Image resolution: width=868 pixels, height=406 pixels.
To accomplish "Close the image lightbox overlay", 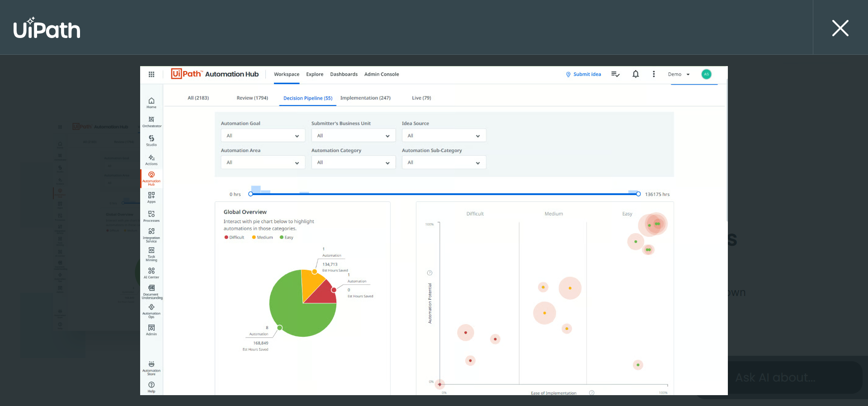I will pyautogui.click(x=840, y=28).
